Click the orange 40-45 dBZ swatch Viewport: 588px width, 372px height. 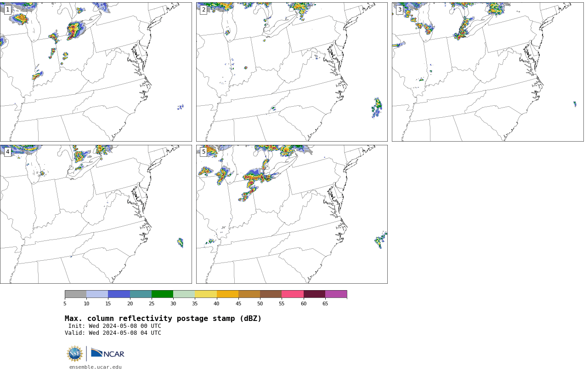[227, 294]
